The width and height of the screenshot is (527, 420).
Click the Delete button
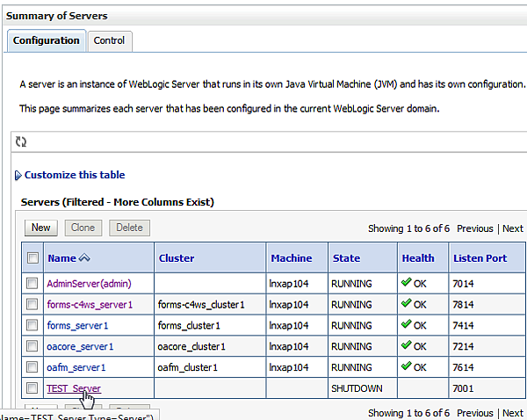129,228
